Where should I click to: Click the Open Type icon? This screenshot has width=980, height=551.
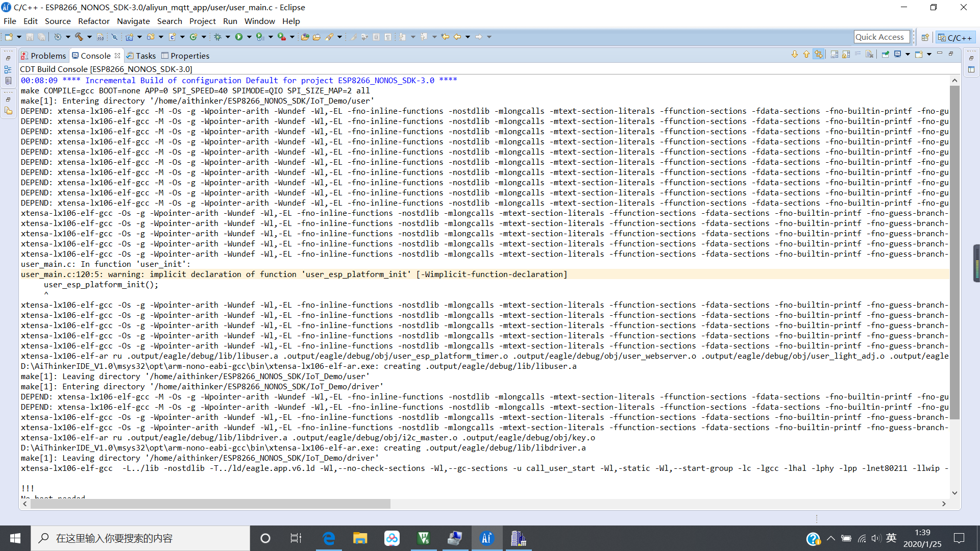(x=305, y=37)
